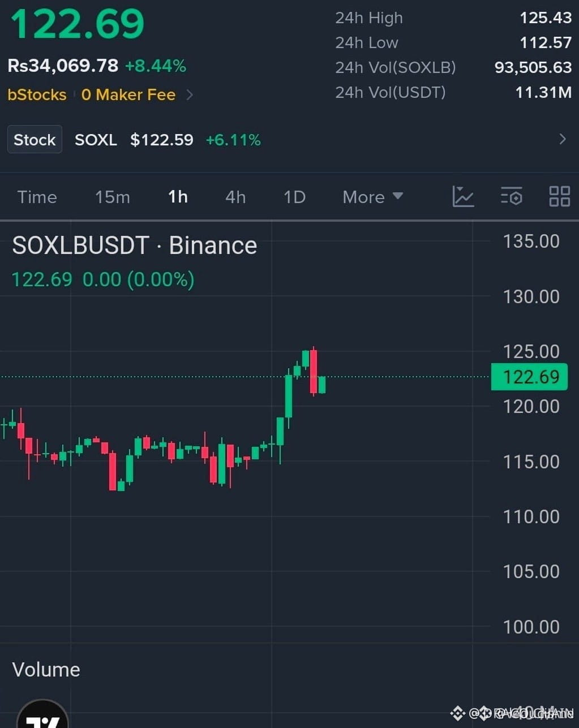The width and height of the screenshot is (579, 728).
Task: Switch to the Time chart tab
Action: (37, 197)
